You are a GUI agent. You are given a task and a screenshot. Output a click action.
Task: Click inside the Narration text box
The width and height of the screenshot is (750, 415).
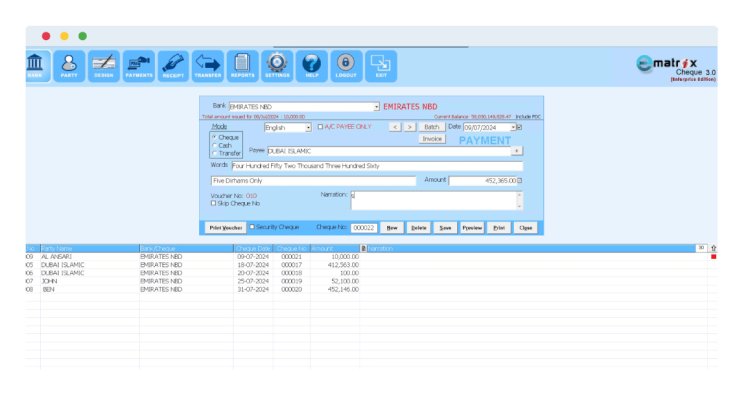[433, 201]
